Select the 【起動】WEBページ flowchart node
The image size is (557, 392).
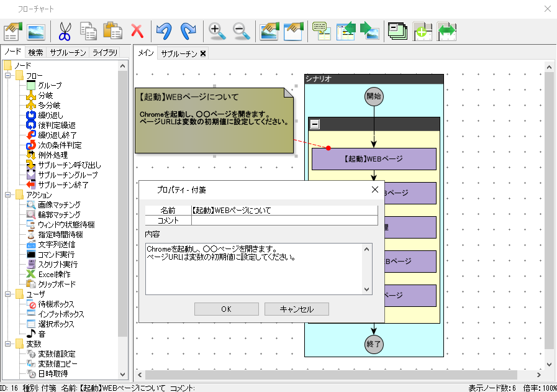(x=374, y=159)
